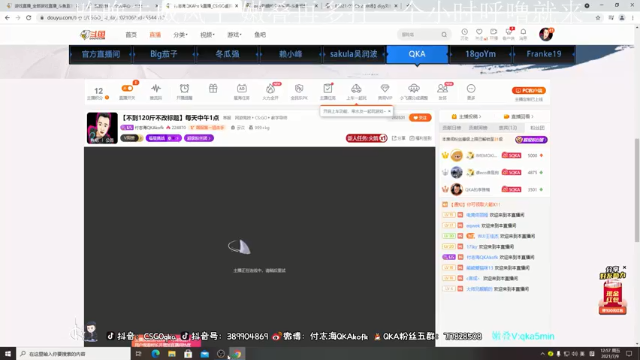This screenshot has height=360, width=640.
Task: Select the Franke19 channel tab
Action: click(x=544, y=54)
